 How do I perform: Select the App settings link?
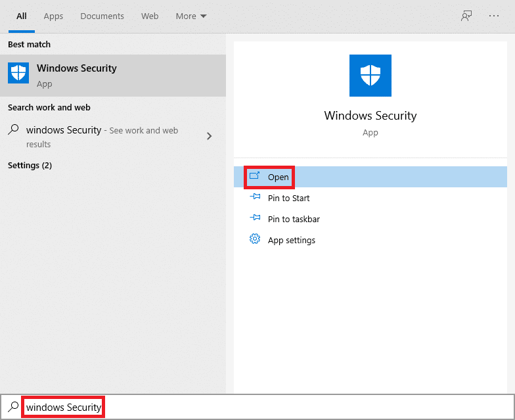pos(291,240)
